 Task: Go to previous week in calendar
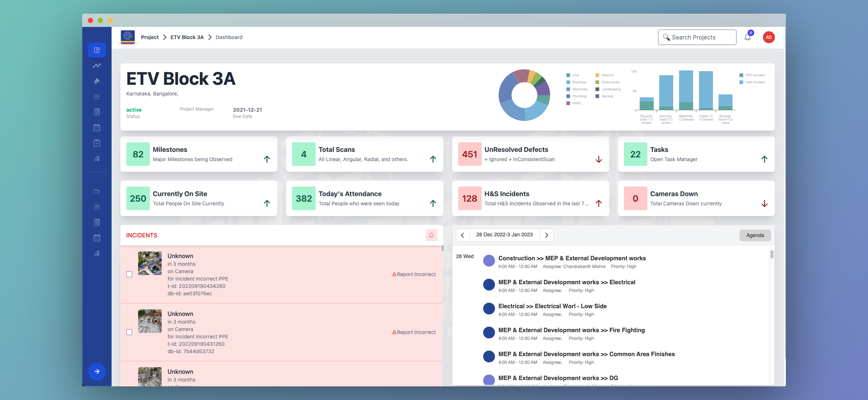[463, 235]
